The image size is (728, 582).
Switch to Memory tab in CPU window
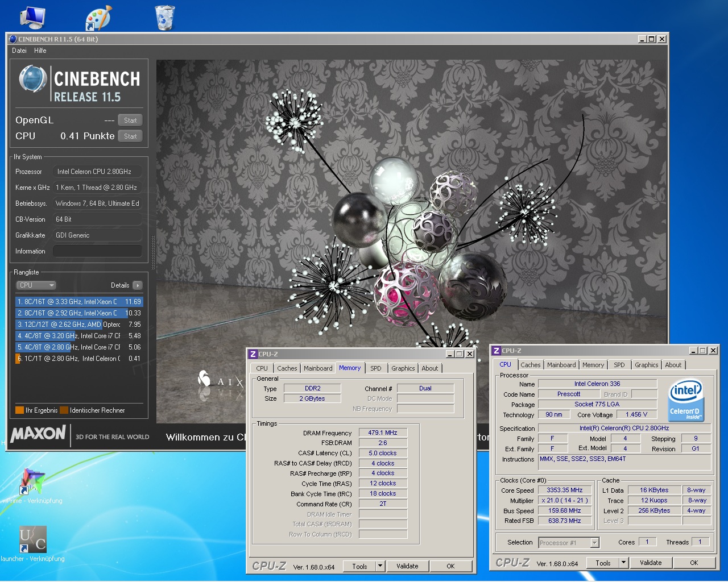click(x=593, y=365)
